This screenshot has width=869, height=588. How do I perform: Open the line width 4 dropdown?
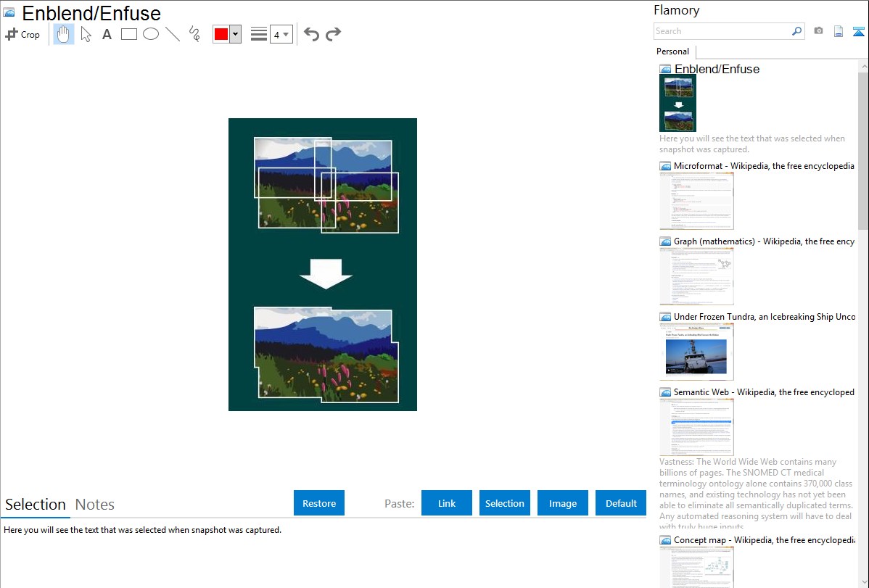(281, 34)
